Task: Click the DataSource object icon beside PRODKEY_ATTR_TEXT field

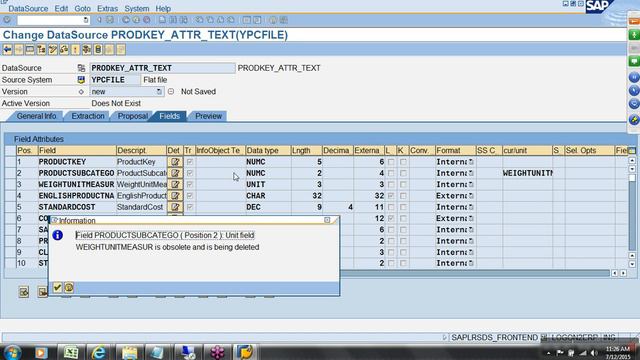Action: click(81, 68)
